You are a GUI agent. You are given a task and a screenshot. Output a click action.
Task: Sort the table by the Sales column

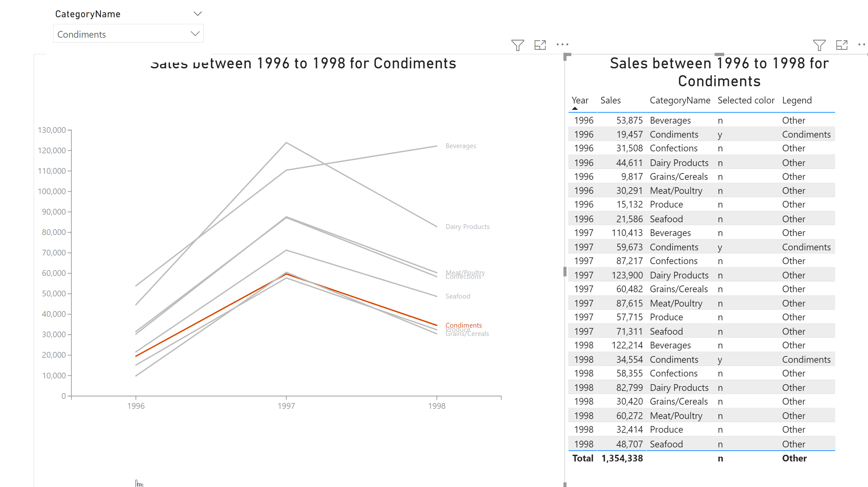(x=610, y=100)
